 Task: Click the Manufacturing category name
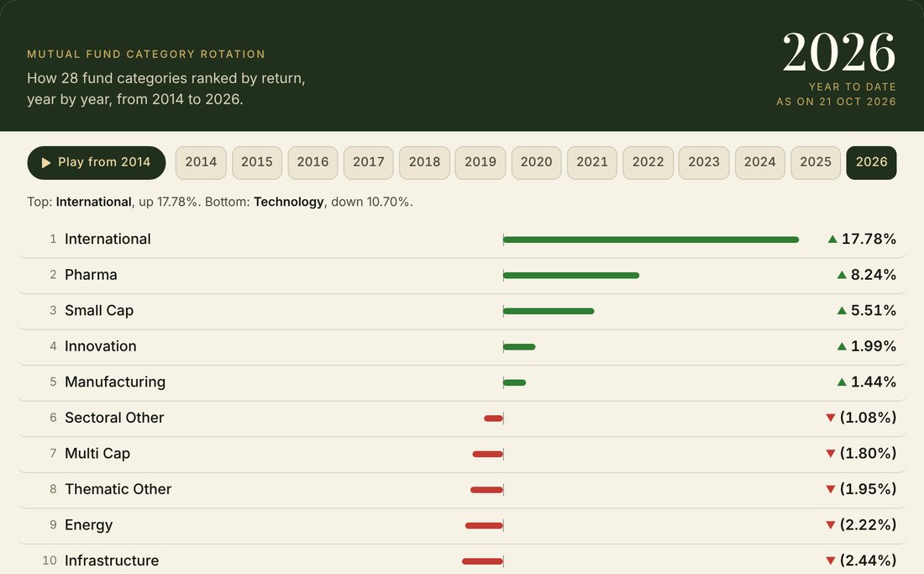click(x=115, y=382)
